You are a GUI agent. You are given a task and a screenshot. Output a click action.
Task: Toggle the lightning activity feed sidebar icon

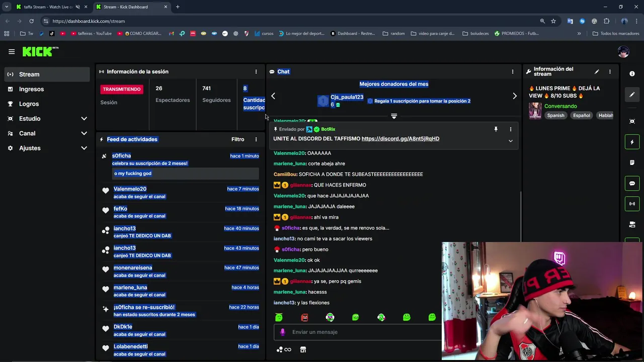pyautogui.click(x=632, y=142)
